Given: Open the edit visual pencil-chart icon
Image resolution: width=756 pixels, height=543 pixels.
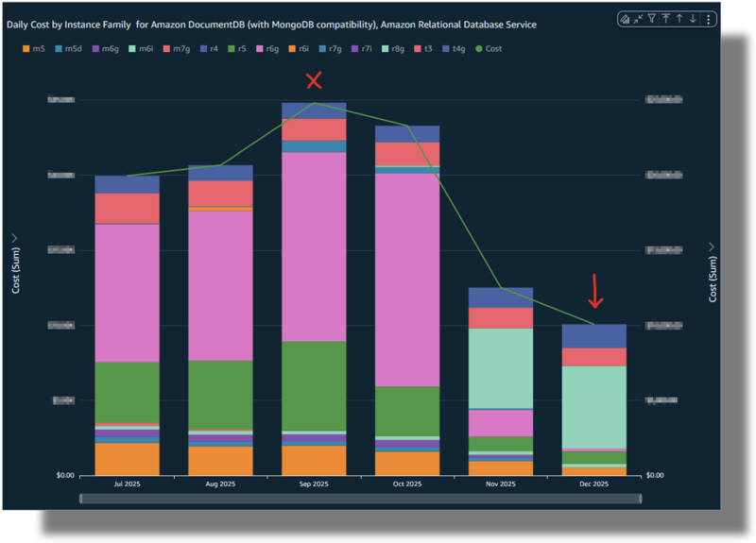Looking at the screenshot, I should pos(625,19).
